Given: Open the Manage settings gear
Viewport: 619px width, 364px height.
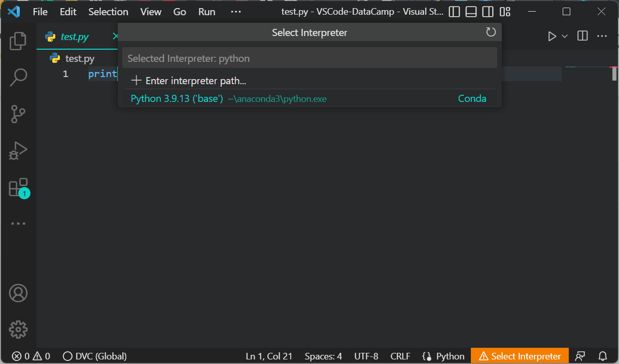Looking at the screenshot, I should tap(18, 330).
